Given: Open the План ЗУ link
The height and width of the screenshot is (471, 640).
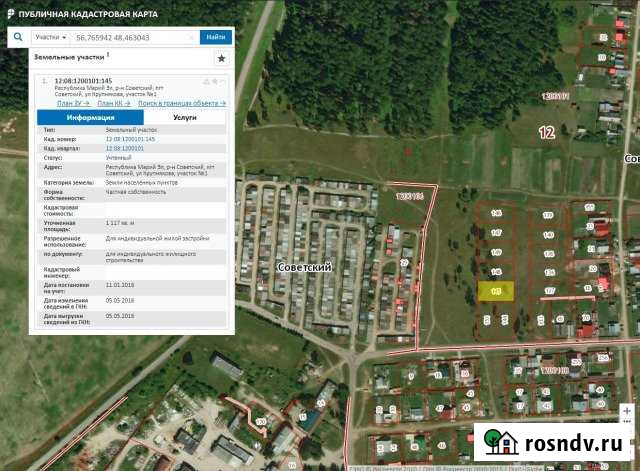Looking at the screenshot, I should pos(73,103).
